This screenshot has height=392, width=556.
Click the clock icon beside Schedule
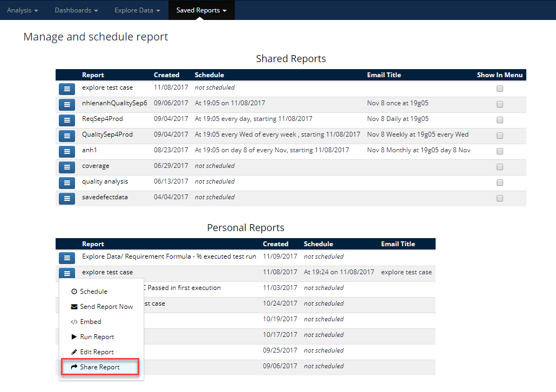(x=74, y=292)
